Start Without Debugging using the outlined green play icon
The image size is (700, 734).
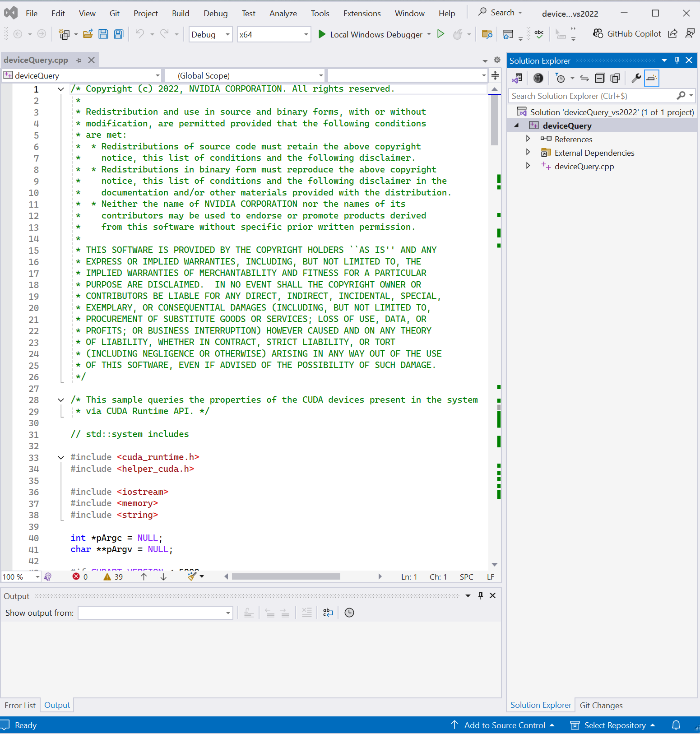tap(440, 34)
